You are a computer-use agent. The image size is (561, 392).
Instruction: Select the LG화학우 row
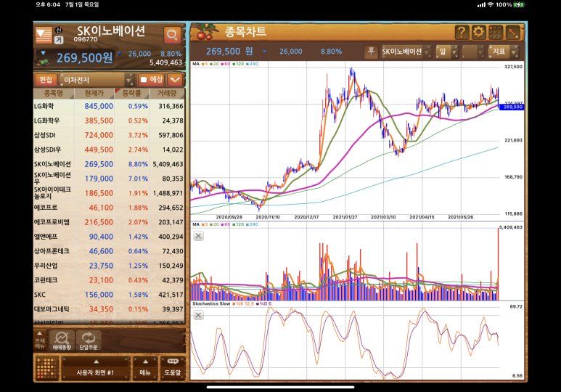[x=109, y=121]
